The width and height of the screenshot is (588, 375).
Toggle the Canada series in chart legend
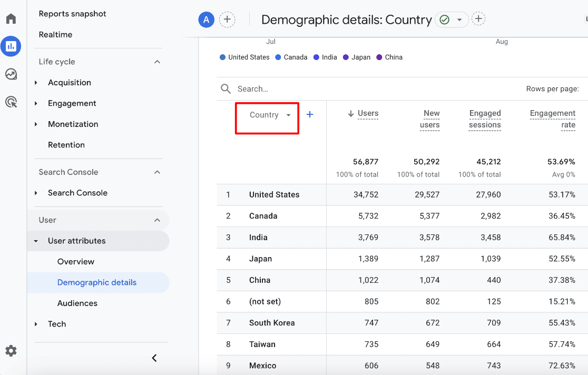click(291, 57)
